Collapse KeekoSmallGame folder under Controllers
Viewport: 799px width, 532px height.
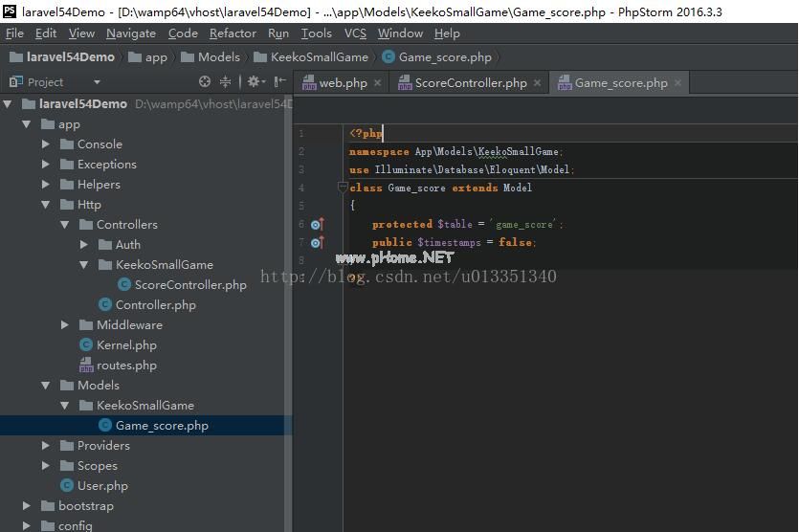pyautogui.click(x=83, y=264)
